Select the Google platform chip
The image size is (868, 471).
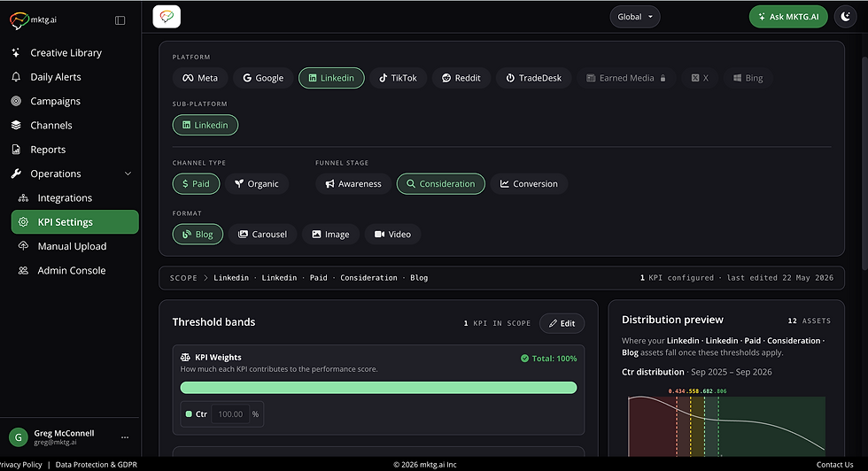click(263, 78)
